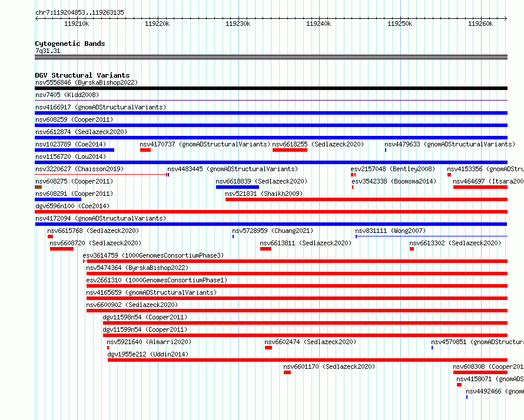Open the nsv6613811 (Sedlazeck2020) label
Screen dimensions: 524x420
306,243
